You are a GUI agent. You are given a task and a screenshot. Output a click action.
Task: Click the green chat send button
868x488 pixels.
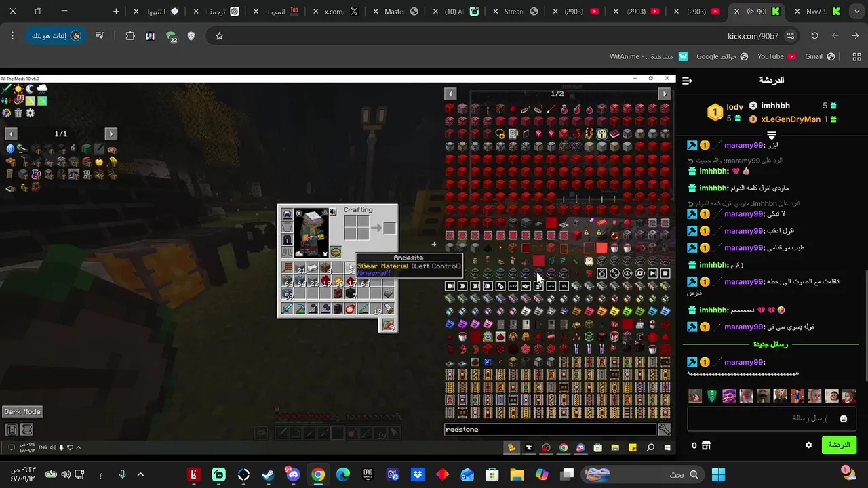(839, 445)
